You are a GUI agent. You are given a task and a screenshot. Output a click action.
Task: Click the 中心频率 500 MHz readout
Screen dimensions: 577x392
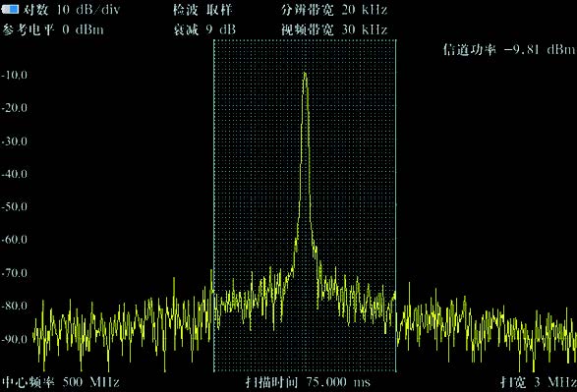coord(61,382)
